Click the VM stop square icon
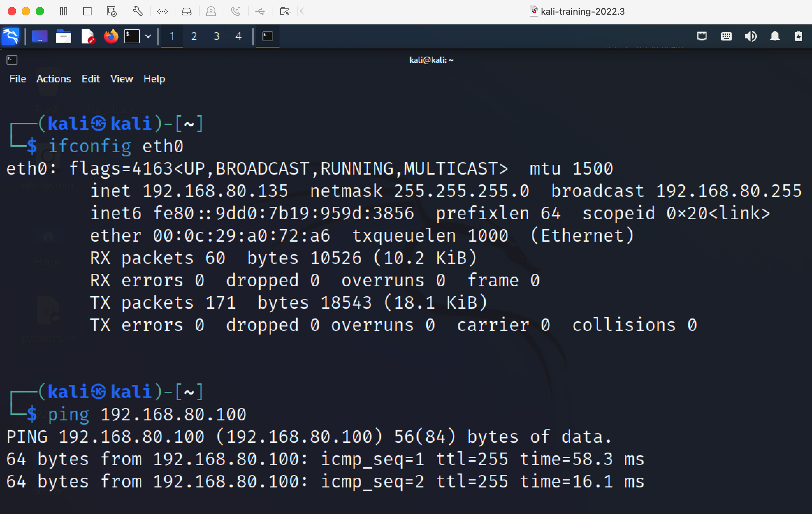 [x=87, y=12]
